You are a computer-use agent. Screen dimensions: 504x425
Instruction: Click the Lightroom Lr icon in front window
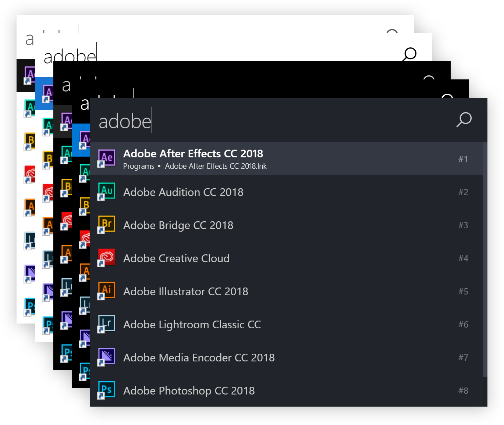click(107, 324)
